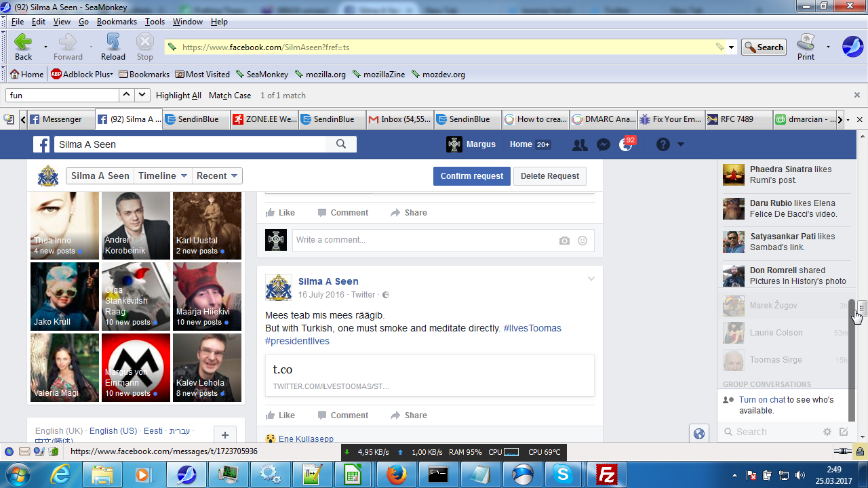This screenshot has height=488, width=868.
Task: Open the Bookmarks menu
Action: [x=117, y=22]
